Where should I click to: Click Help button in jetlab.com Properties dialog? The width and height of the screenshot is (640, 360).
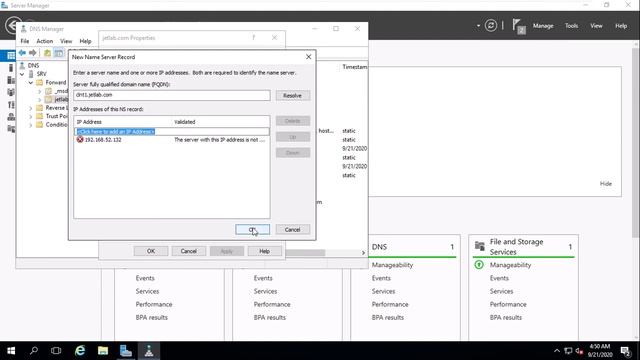point(264,251)
